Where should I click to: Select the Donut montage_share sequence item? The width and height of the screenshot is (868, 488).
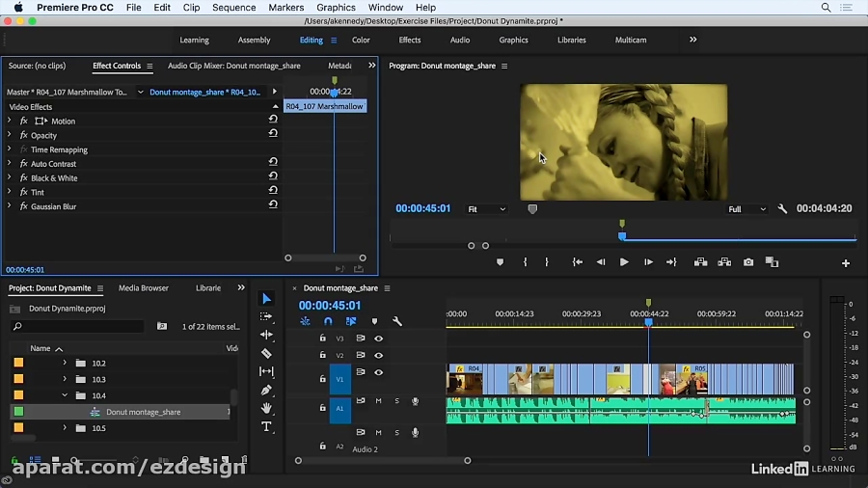(x=143, y=412)
